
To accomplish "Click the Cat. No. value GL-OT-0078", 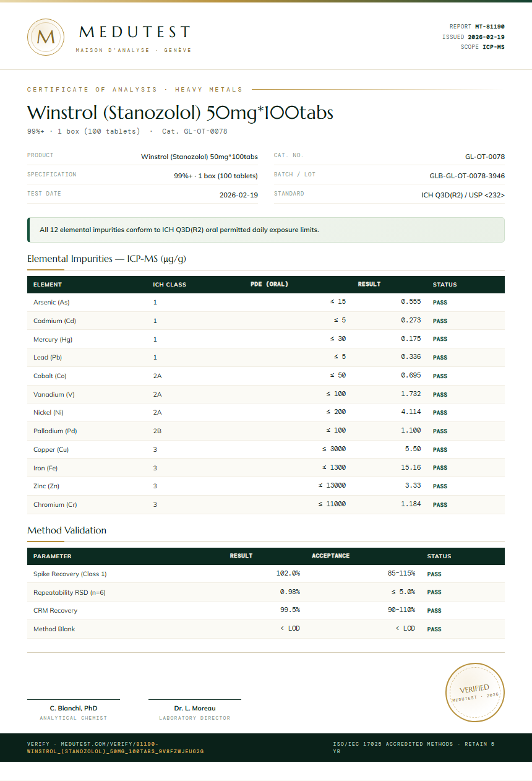I will [x=485, y=157].
